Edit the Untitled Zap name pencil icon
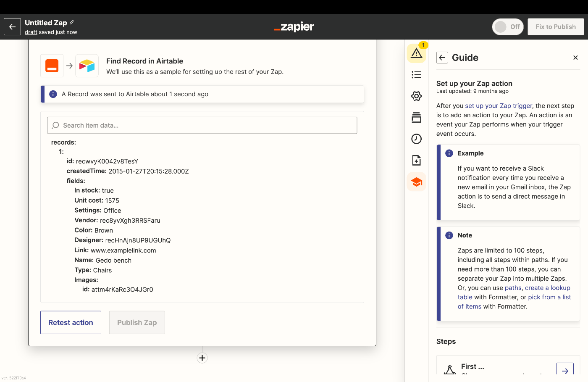The height and width of the screenshot is (382, 588). tap(72, 22)
